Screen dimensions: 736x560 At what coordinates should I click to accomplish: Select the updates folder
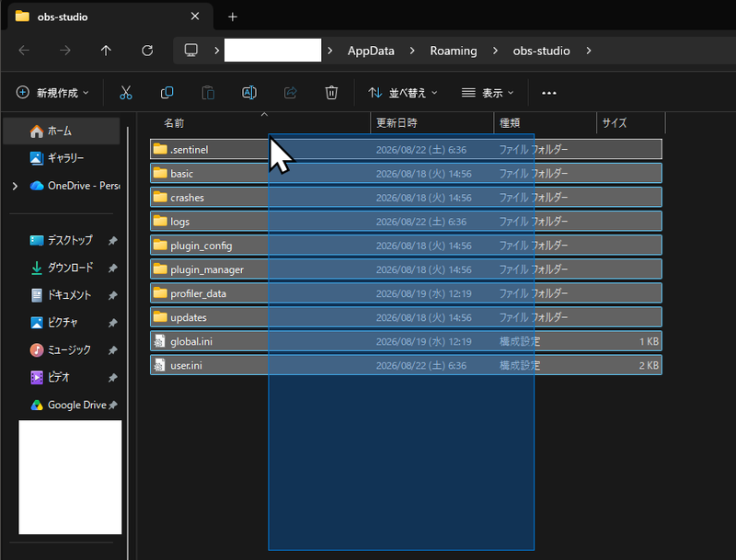[x=406, y=316]
